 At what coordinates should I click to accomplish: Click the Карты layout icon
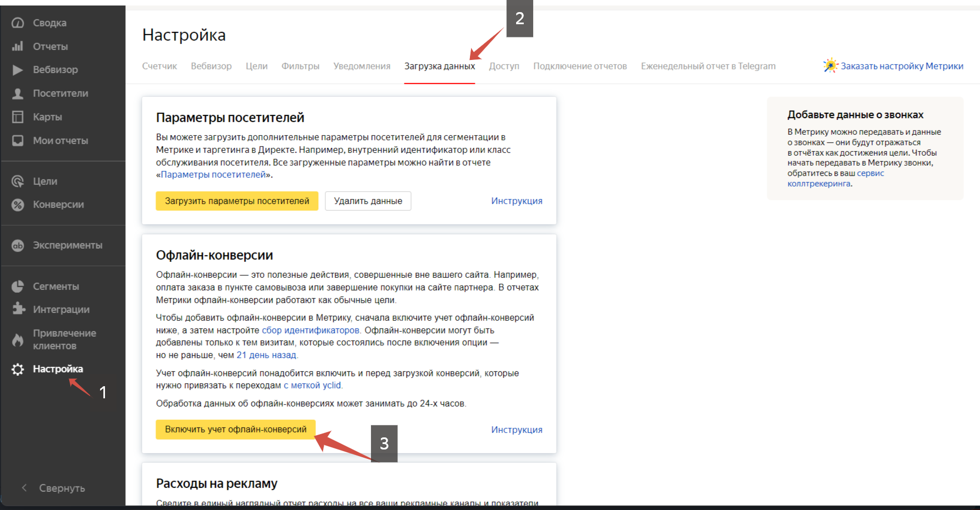(18, 117)
